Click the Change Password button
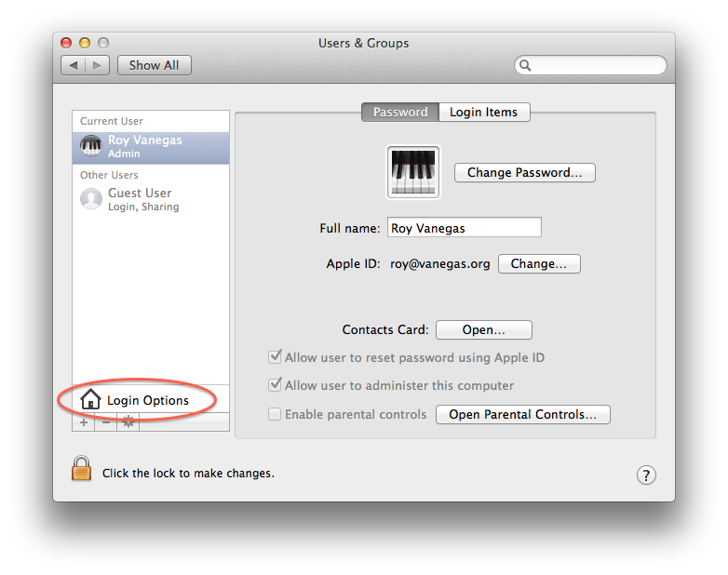The height and width of the screenshot is (575, 728). point(524,172)
